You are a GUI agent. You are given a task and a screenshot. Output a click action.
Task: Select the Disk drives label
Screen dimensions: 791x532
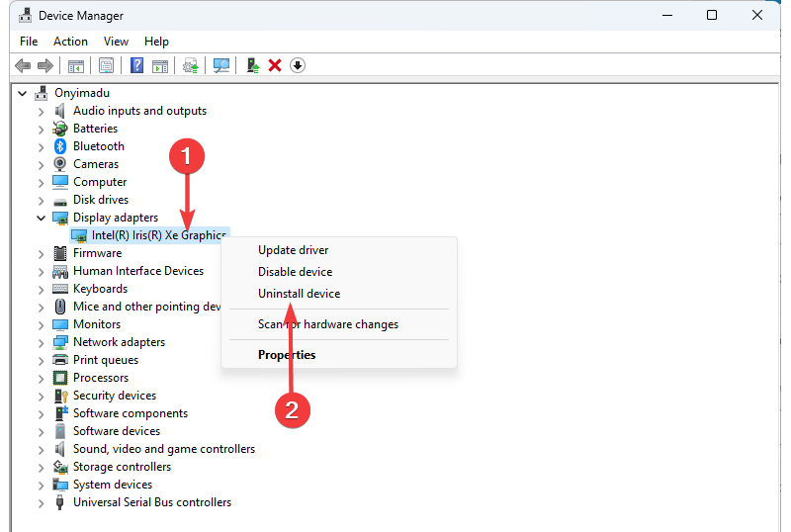[x=101, y=200]
